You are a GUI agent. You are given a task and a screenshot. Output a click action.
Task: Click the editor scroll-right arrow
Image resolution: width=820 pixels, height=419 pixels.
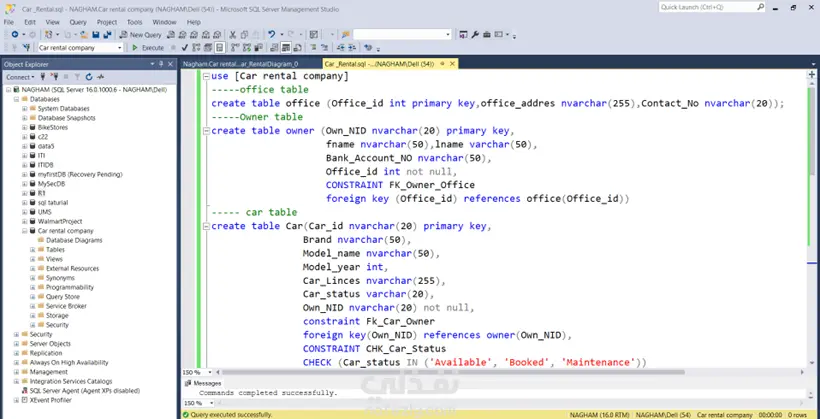(x=803, y=372)
